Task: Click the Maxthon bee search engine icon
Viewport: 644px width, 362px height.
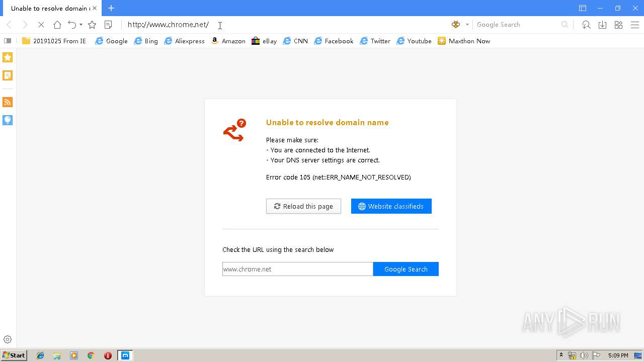Action: point(456,25)
